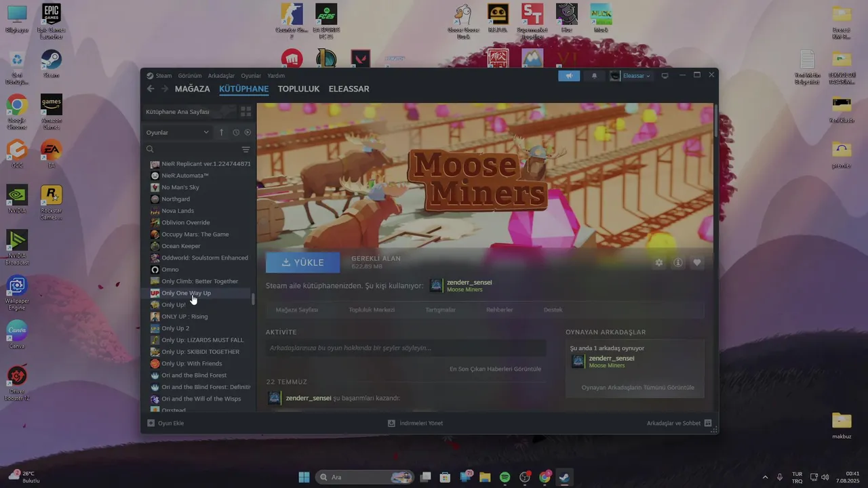
Task: Open the Yardım menu
Action: pyautogui.click(x=276, y=76)
